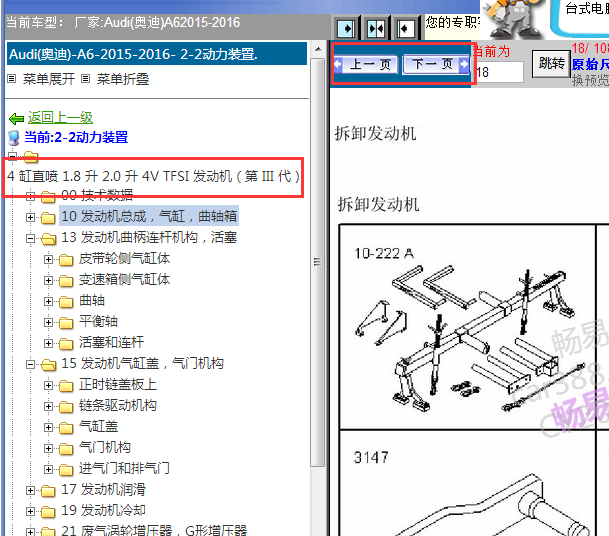Image resolution: width=609 pixels, height=536 pixels.
Task: Click the mechanic cartoon mascot image
Action: (513, 19)
